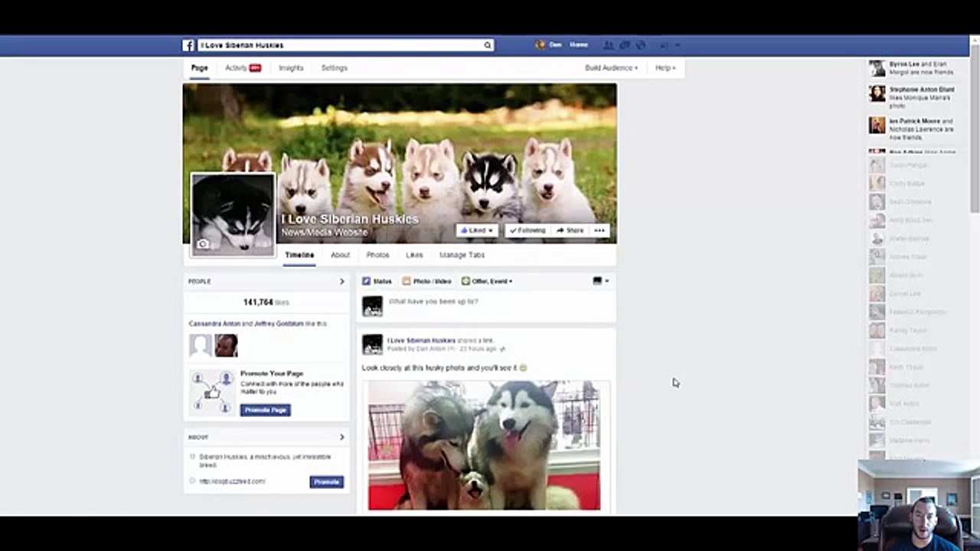
Task: Open Manage Tabs
Action: tap(462, 255)
